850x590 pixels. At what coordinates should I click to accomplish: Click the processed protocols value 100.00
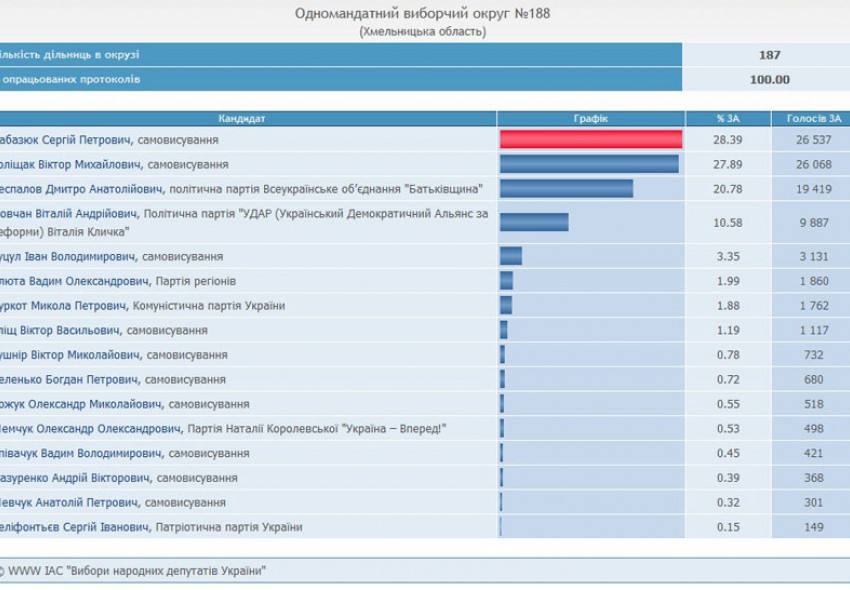point(768,80)
